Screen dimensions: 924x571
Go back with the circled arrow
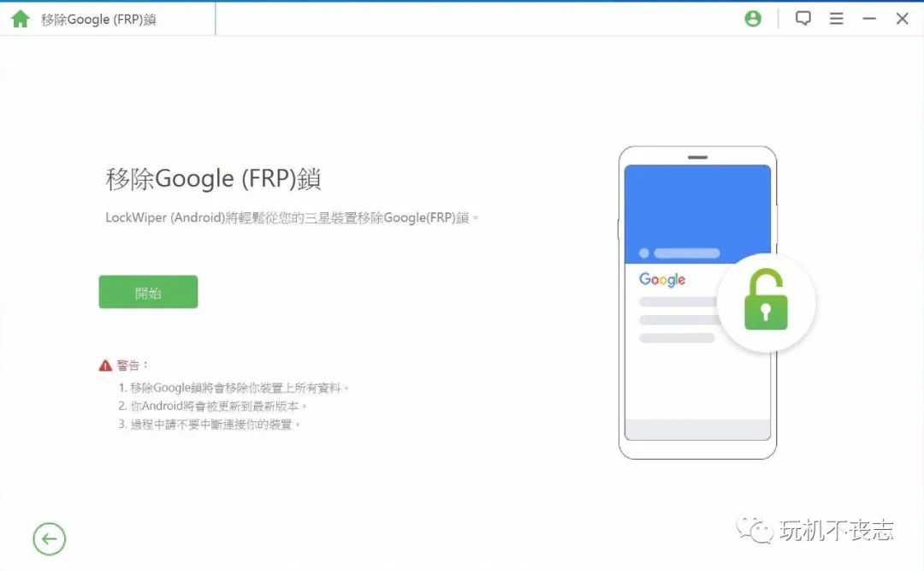pyautogui.click(x=50, y=539)
